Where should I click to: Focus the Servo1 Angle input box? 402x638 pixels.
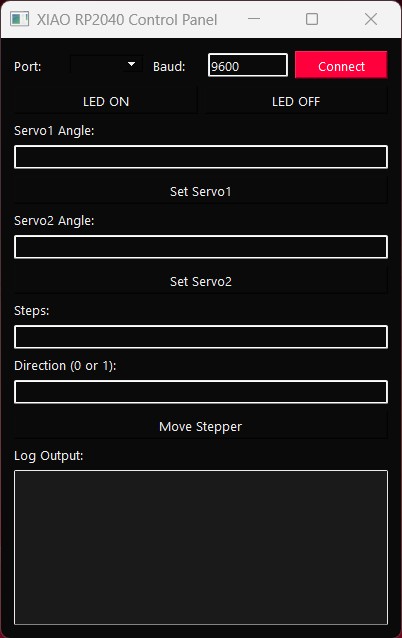click(x=201, y=157)
